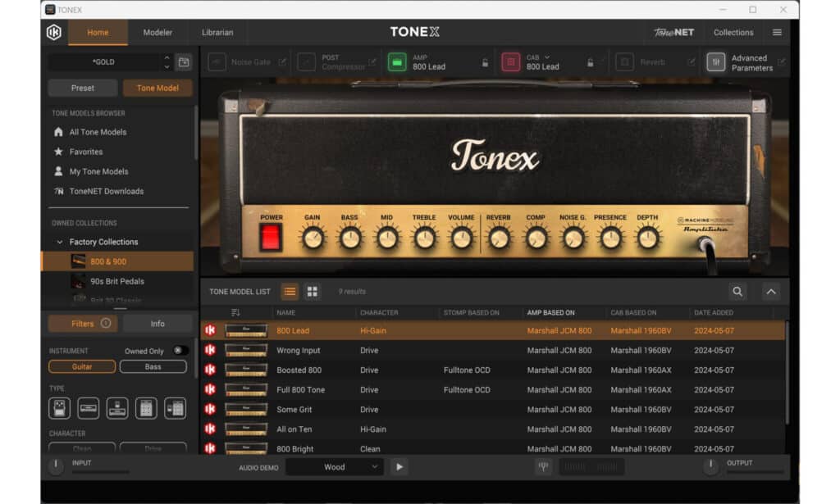Switch to the Info tab
Viewport: 840px width, 504px height.
click(157, 324)
